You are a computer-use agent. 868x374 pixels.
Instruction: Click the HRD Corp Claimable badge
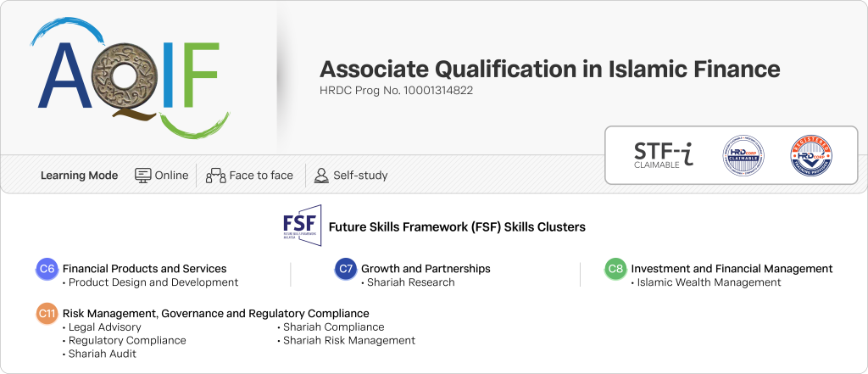(x=743, y=156)
